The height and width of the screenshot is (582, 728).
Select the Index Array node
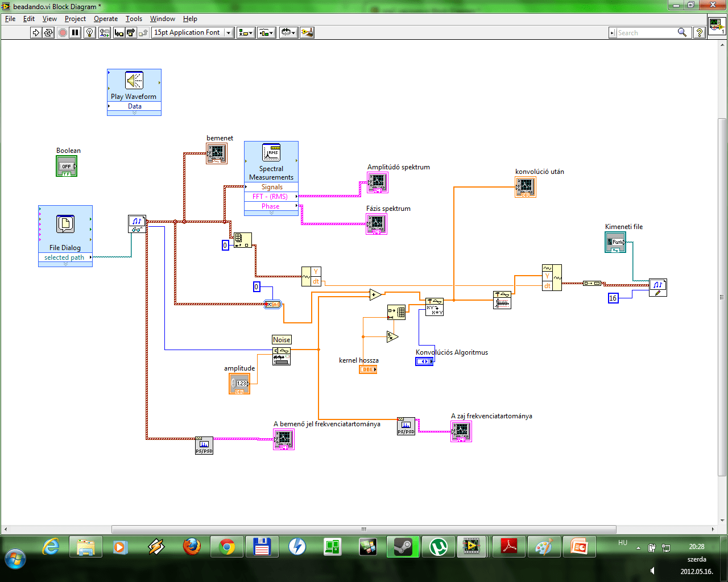coord(243,240)
